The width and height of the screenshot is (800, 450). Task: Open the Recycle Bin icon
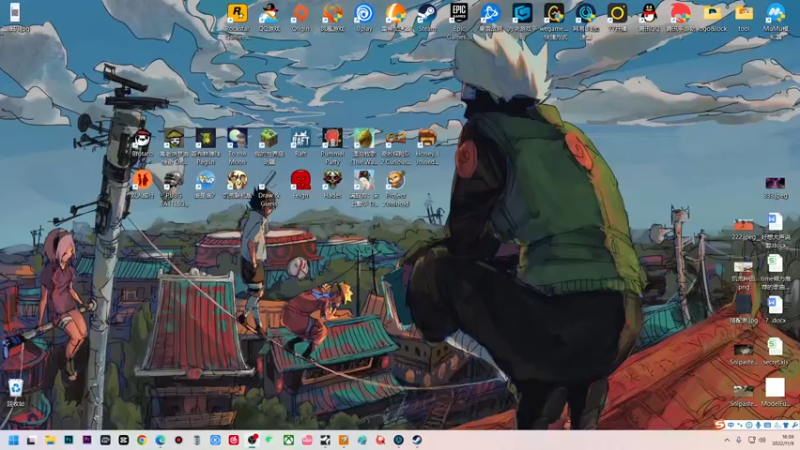point(15,389)
